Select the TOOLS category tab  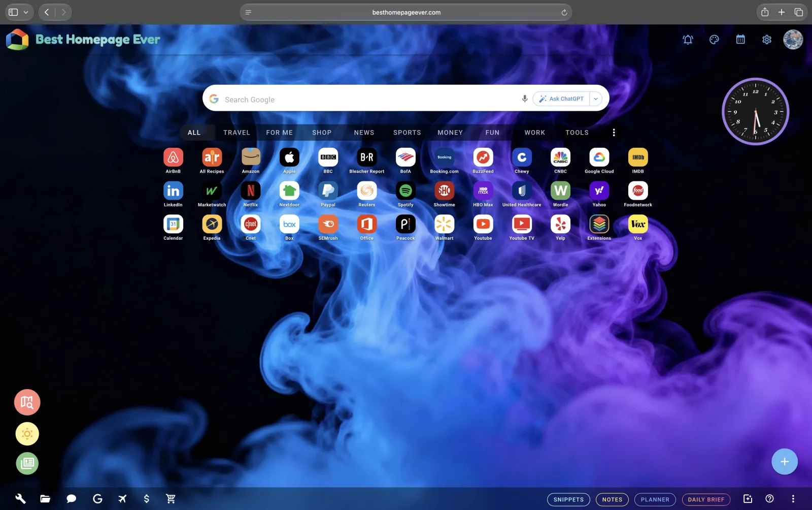point(577,133)
